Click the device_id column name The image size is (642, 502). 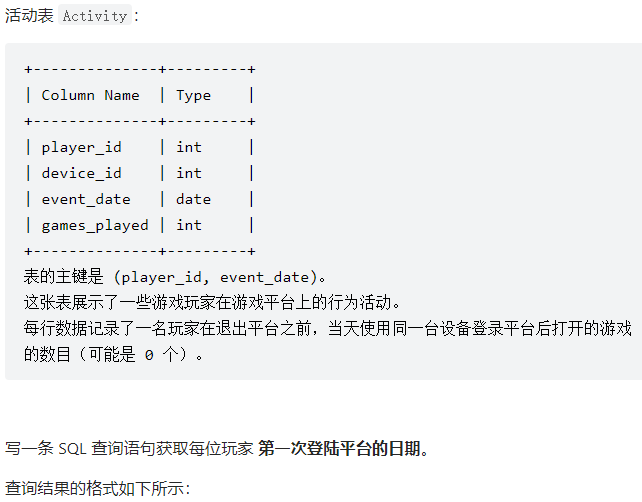[x=81, y=173]
